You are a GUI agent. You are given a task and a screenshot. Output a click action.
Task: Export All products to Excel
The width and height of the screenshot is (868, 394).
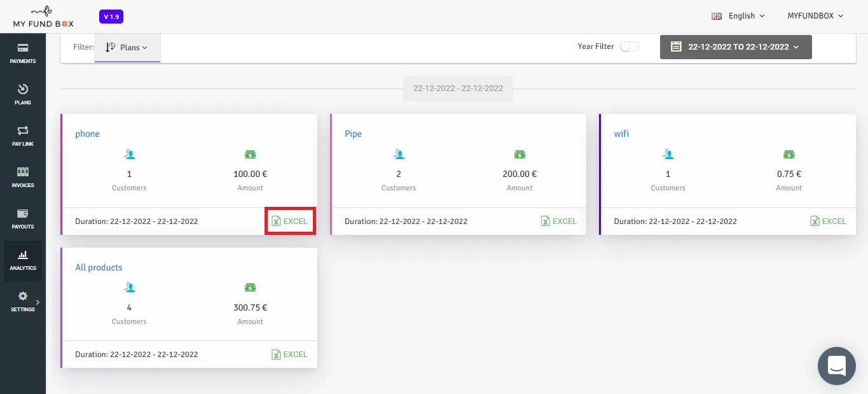click(x=290, y=355)
